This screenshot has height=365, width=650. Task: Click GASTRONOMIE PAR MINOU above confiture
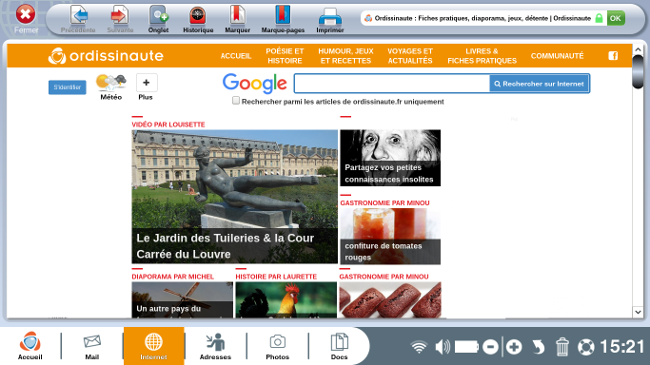click(x=385, y=203)
